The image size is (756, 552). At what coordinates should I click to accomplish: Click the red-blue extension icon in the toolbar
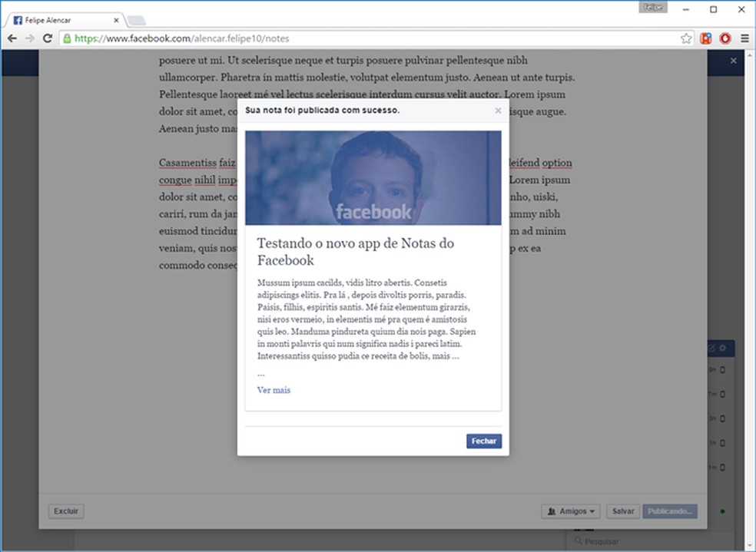[706, 38]
